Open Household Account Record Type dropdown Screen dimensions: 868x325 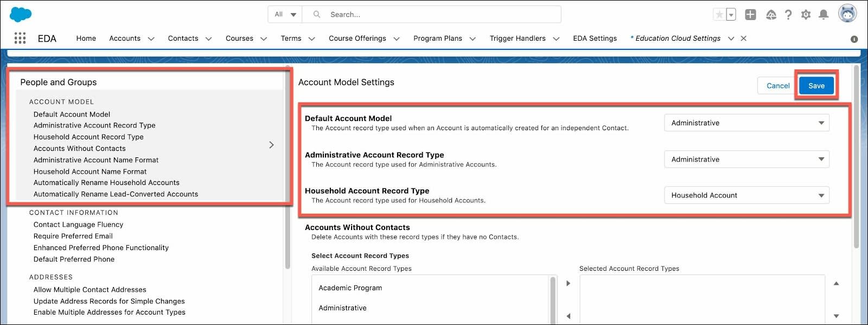[746, 195]
